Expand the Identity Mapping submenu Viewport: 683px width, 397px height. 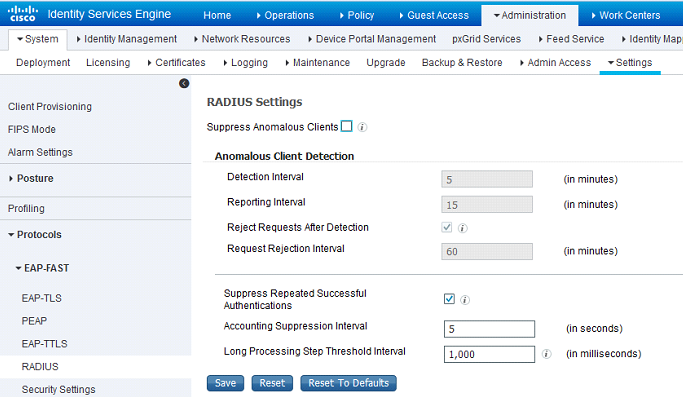652,39
